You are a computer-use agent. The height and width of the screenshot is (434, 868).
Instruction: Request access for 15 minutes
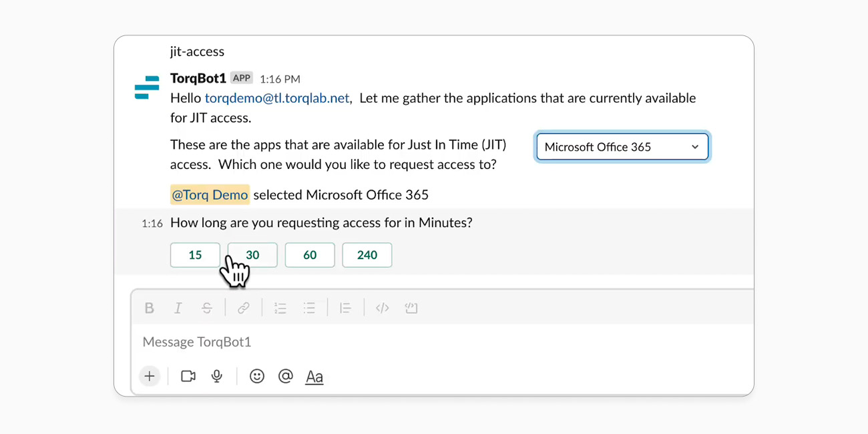195,255
